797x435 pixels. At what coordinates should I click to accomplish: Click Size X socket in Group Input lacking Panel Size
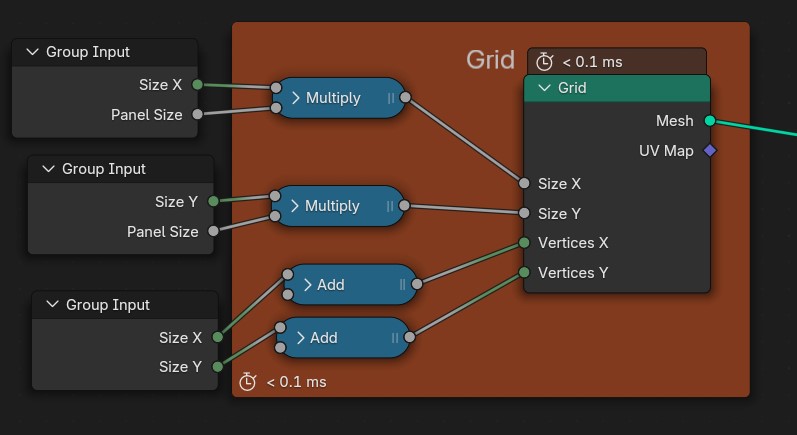pyautogui.click(x=218, y=337)
